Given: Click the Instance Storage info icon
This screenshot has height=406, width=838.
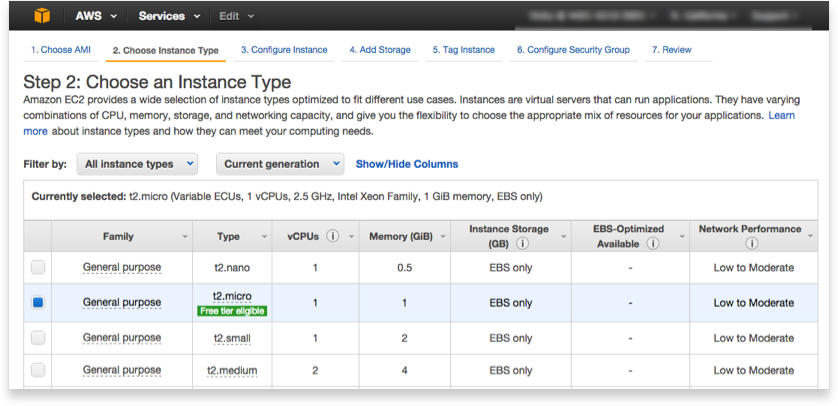Looking at the screenshot, I should click(523, 243).
